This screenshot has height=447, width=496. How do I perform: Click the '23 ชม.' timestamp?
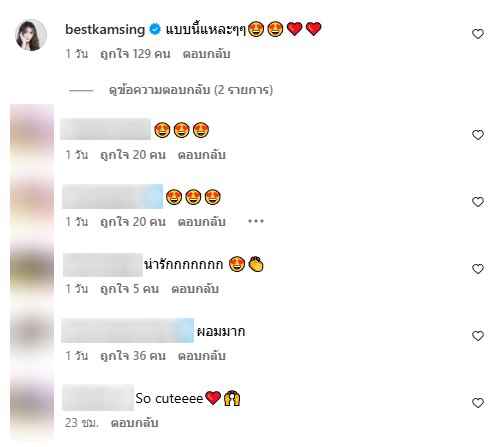point(82,423)
